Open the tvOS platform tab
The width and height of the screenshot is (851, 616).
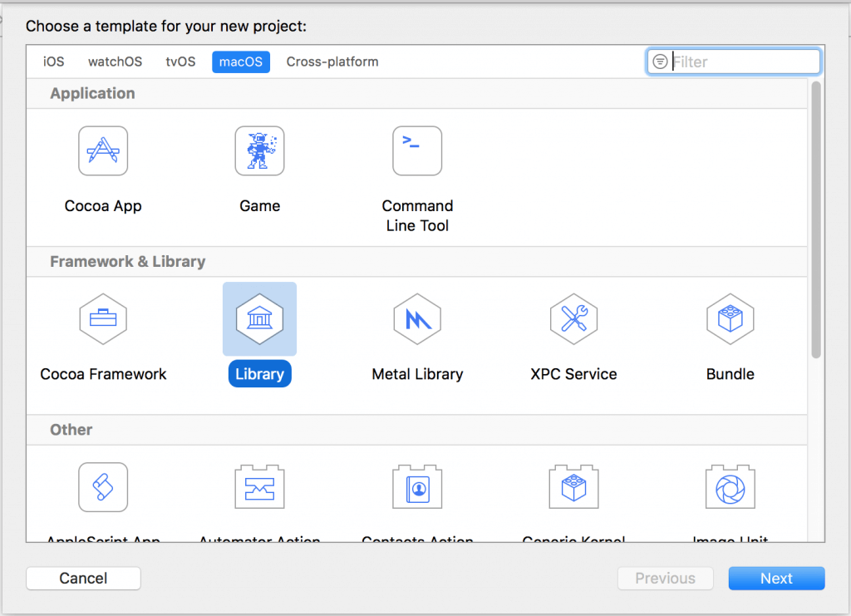[x=180, y=62]
